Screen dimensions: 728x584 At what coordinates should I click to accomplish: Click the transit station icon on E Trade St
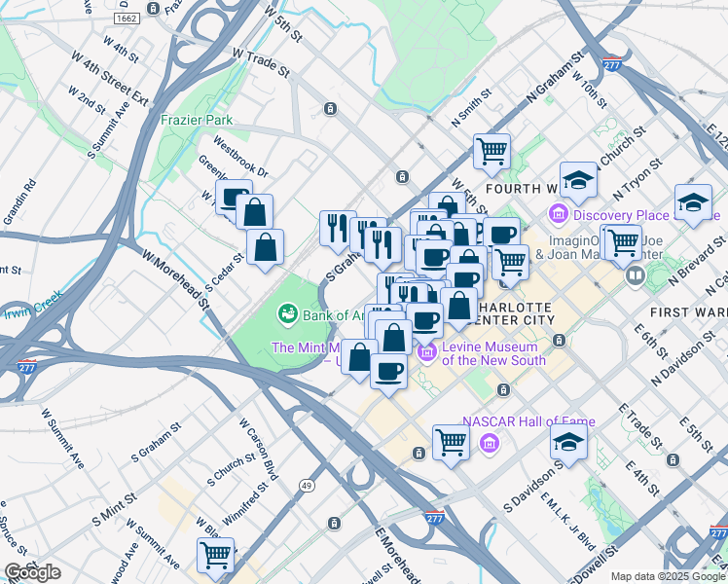673,460
